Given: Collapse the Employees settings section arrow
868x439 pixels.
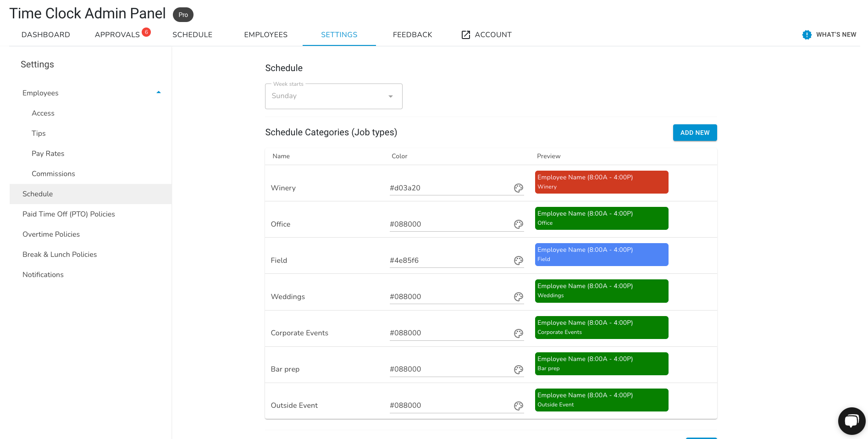Looking at the screenshot, I should (x=159, y=93).
